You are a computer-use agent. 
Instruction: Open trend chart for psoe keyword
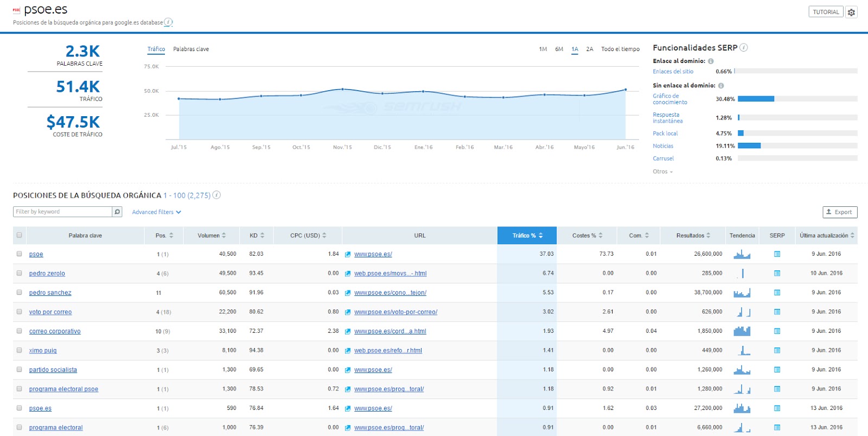(742, 254)
